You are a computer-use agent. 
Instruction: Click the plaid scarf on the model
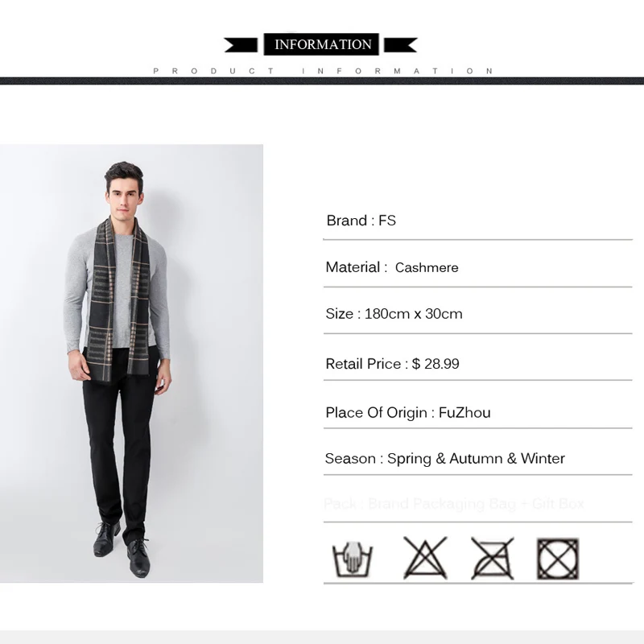pyautogui.click(x=118, y=299)
